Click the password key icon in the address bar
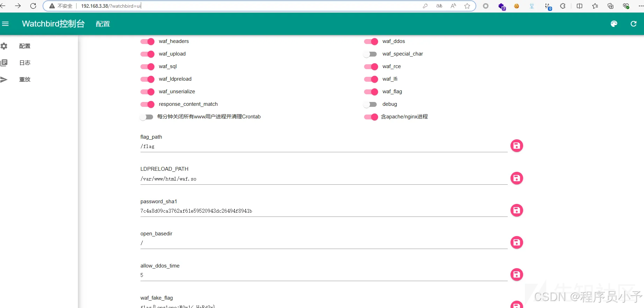644x308 pixels. pos(425,6)
